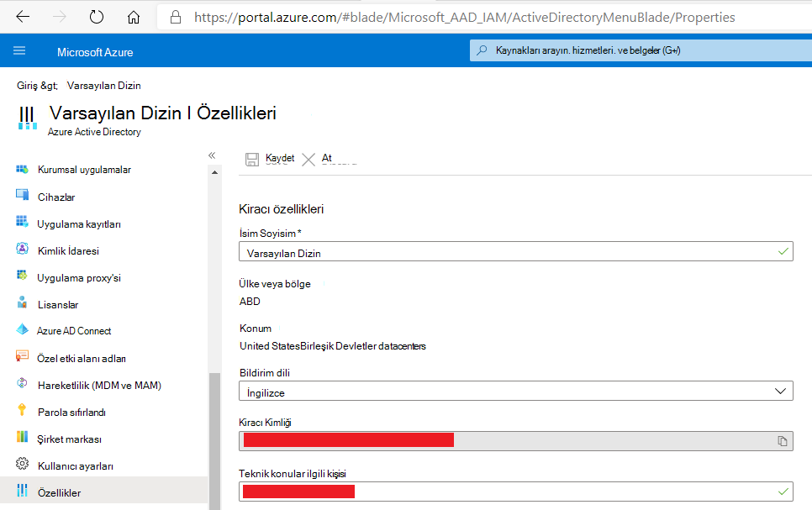
Task: Click the Microsoft Azure logo text
Action: [95, 52]
